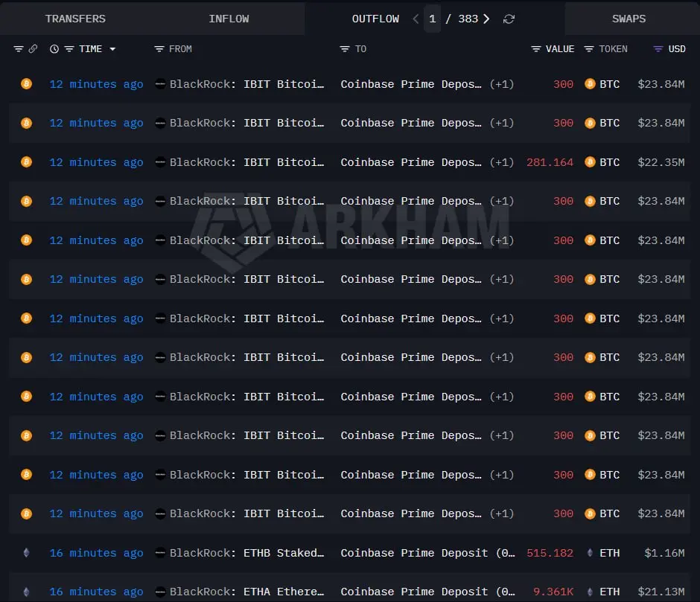This screenshot has width=700, height=602.
Task: Click BlackRock entity icon on the ETHA row
Action: coord(160,592)
